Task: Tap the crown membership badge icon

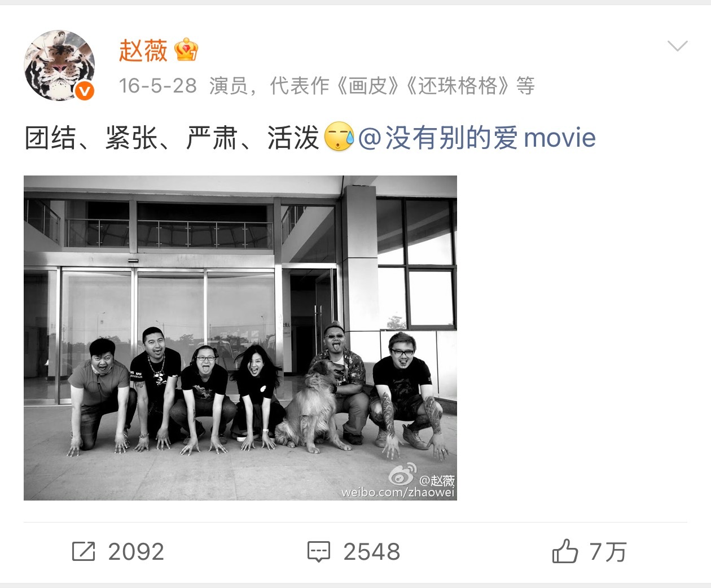Action: pos(186,51)
